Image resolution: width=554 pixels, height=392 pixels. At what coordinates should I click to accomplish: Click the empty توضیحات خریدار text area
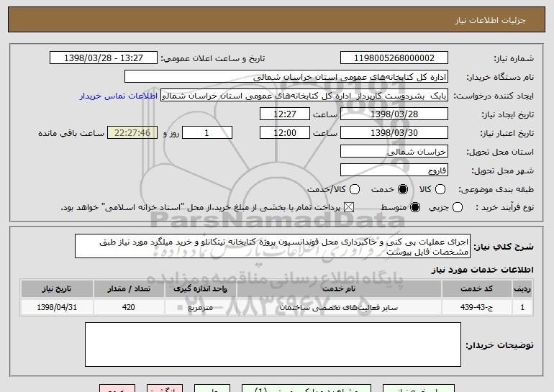pos(273,345)
